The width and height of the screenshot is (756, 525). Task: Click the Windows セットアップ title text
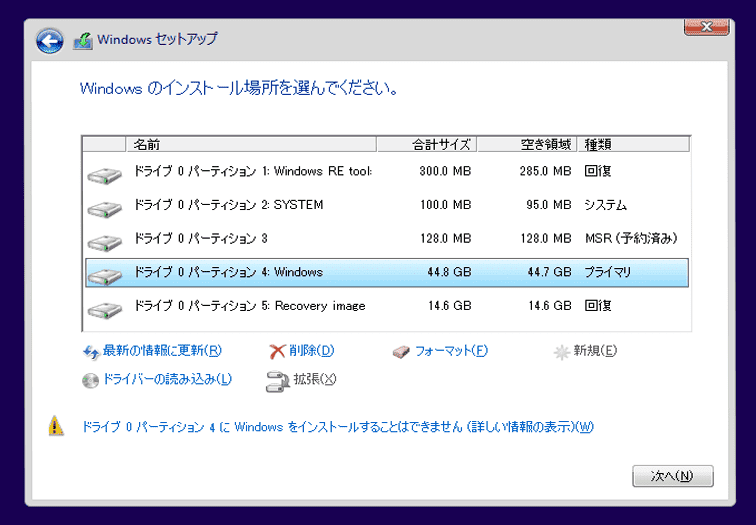157,39
